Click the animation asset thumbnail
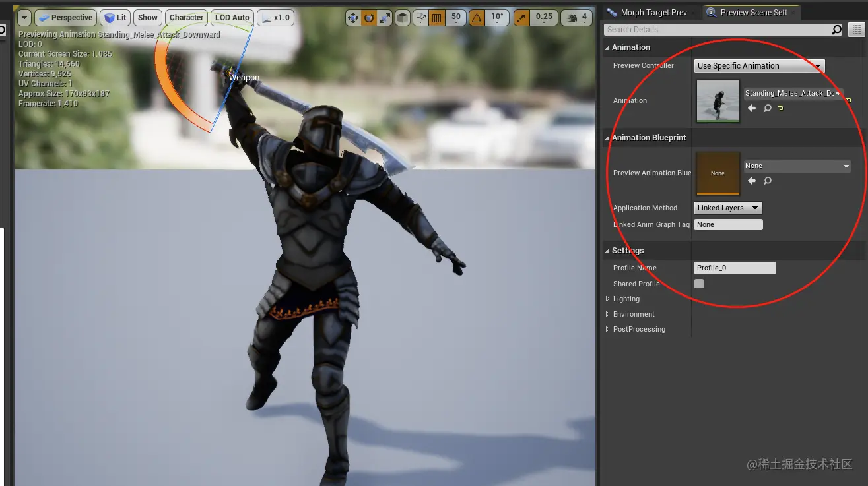This screenshot has height=486, width=868. point(718,101)
